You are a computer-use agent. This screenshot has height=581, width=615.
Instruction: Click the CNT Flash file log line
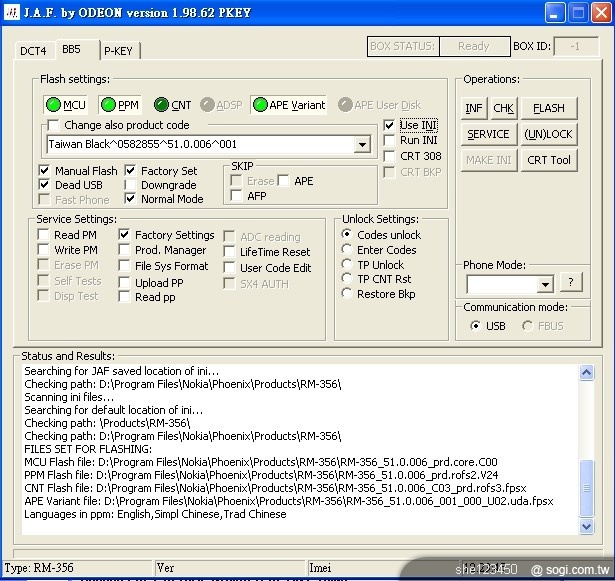pos(275,488)
